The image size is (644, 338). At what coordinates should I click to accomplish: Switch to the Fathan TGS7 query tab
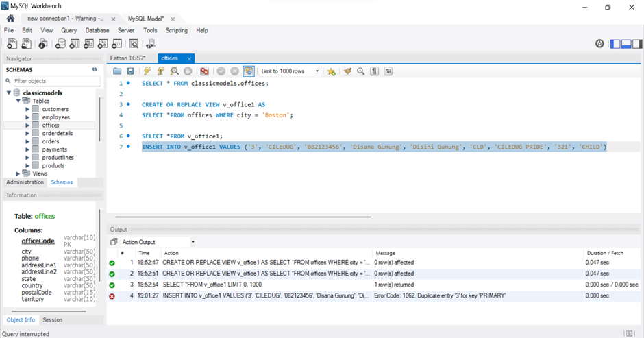[x=127, y=58]
